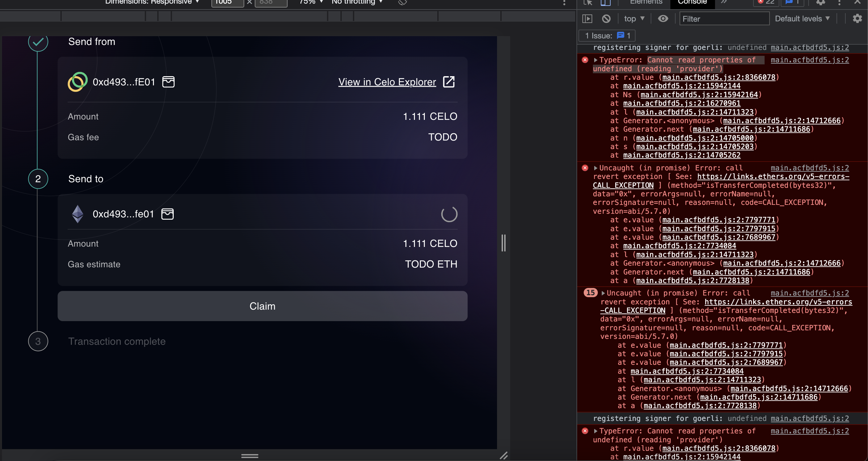The height and width of the screenshot is (461, 868).
Task: Create a live expression via the eye icon
Action: (663, 18)
